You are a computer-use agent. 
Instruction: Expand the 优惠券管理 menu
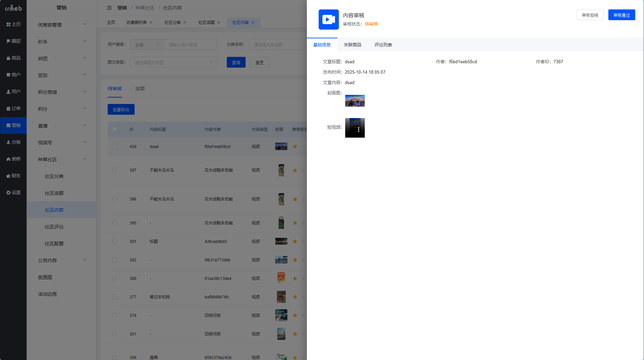click(x=62, y=25)
